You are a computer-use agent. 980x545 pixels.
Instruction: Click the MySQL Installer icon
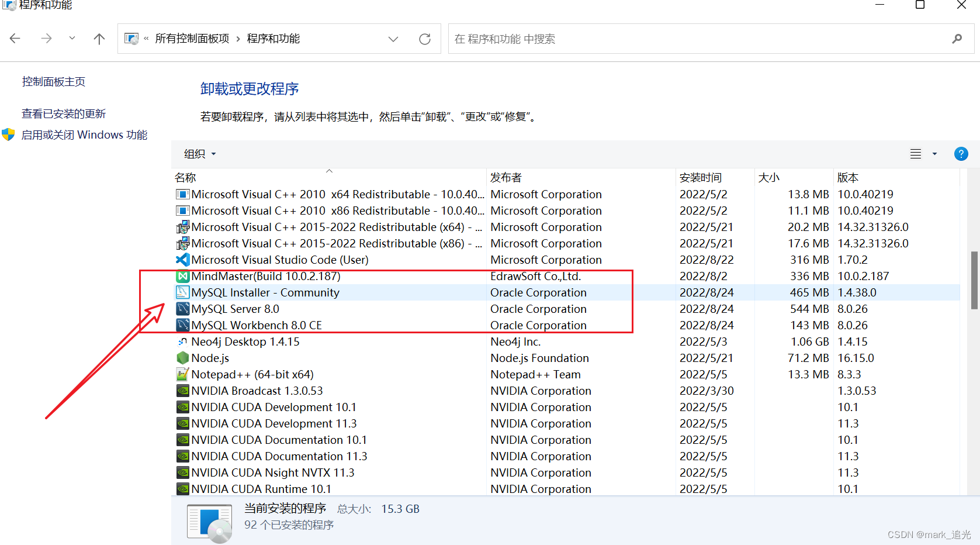[183, 292]
